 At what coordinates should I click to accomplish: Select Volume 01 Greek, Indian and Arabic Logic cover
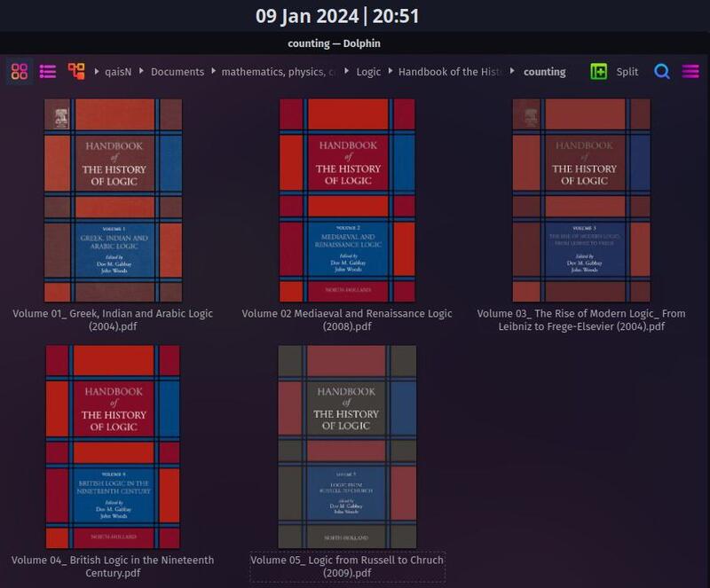[113, 200]
